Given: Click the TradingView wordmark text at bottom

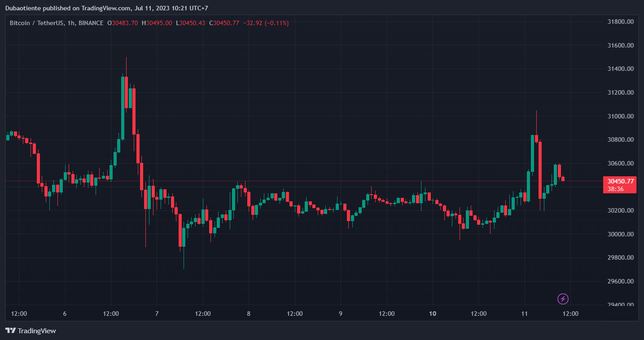Looking at the screenshot, I should point(37,331).
